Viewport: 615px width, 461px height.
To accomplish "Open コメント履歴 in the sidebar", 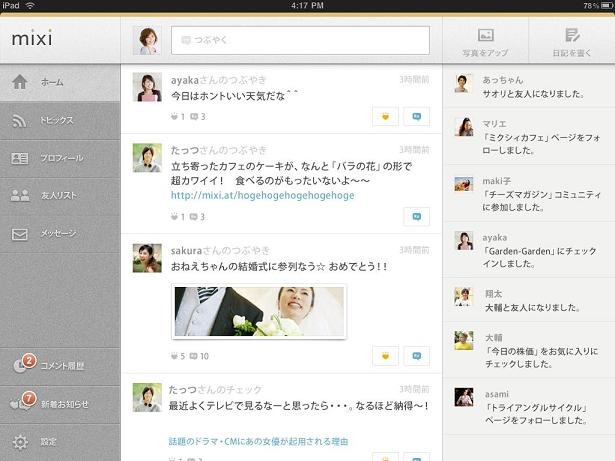I will tap(60, 366).
